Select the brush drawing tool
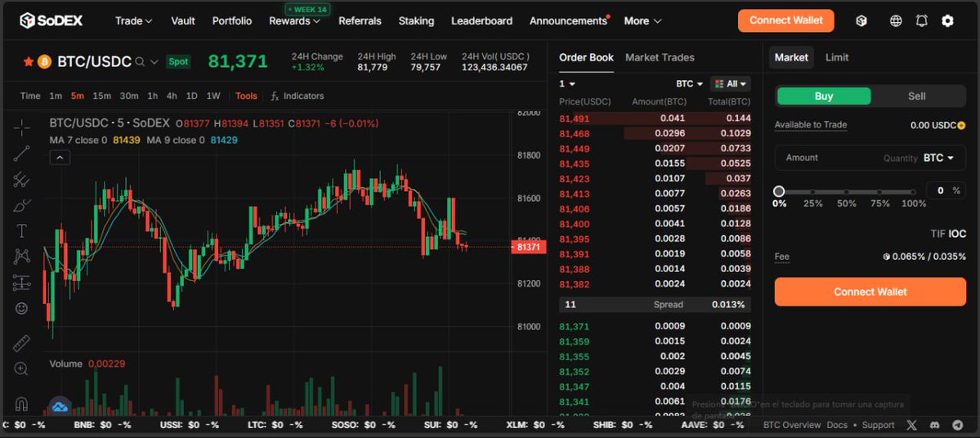 click(x=22, y=205)
